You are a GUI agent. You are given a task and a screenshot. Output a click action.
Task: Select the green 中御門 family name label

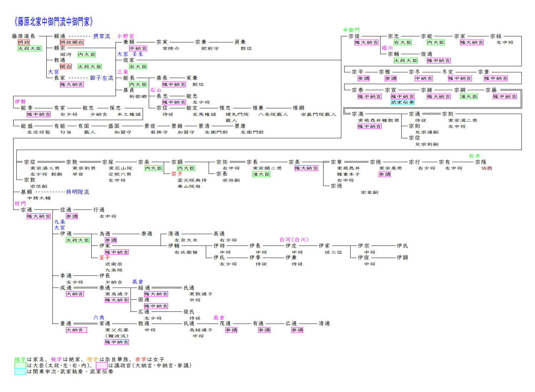click(351, 30)
